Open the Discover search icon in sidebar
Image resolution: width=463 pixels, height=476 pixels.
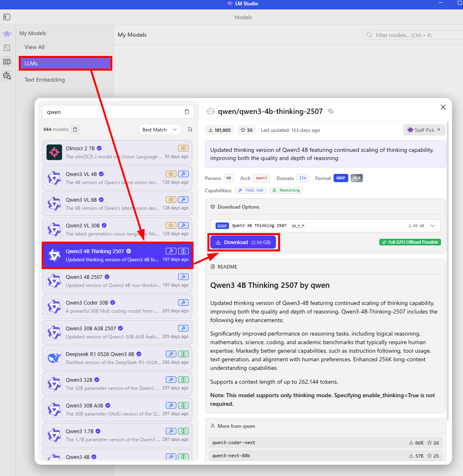[7, 76]
